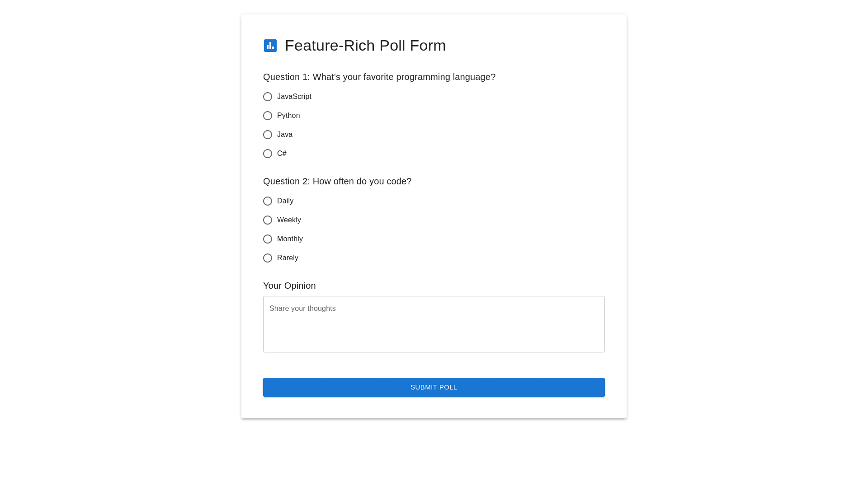
Task: Click the 'Monthly' label text
Action: pyautogui.click(x=290, y=239)
